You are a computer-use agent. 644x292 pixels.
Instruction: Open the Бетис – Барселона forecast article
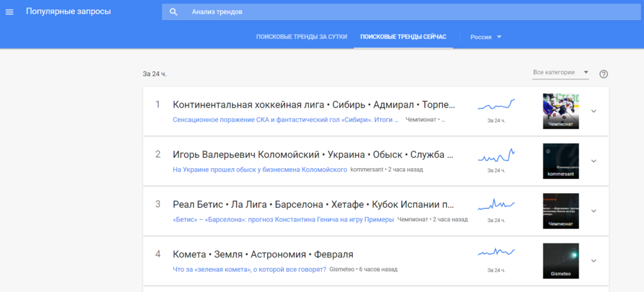(x=284, y=219)
